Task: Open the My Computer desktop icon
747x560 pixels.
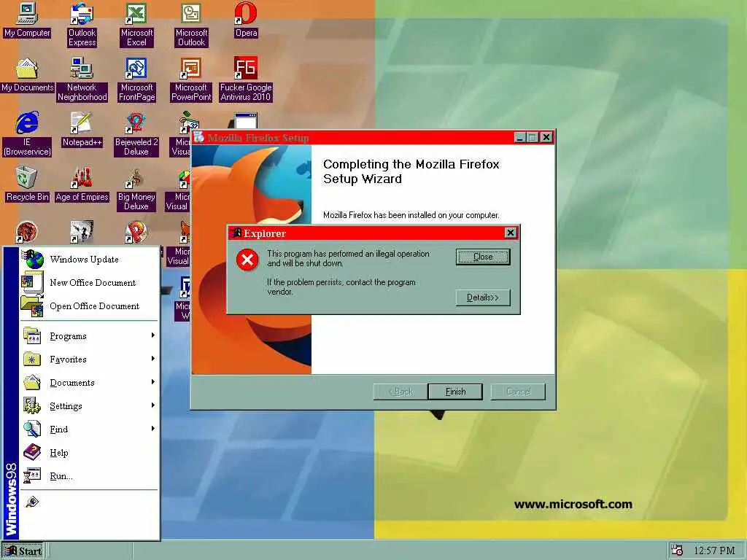Action: pos(27,20)
